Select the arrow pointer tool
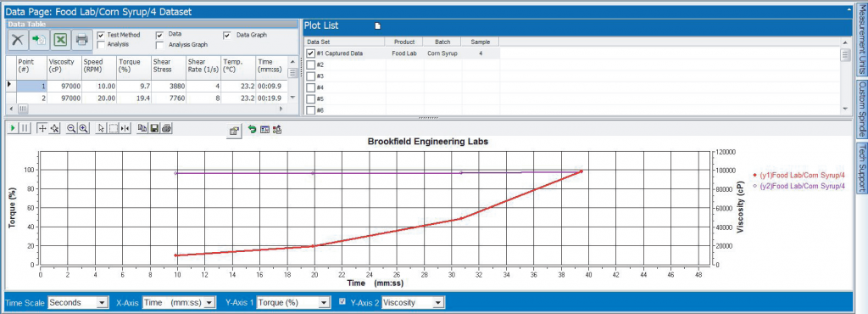Image resolution: width=868 pixels, height=314 pixels. click(101, 128)
